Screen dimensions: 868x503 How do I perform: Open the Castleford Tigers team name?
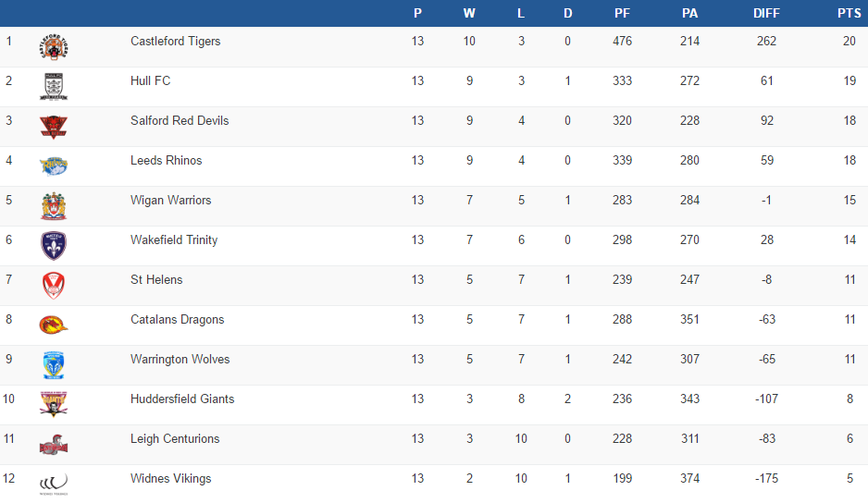point(175,41)
